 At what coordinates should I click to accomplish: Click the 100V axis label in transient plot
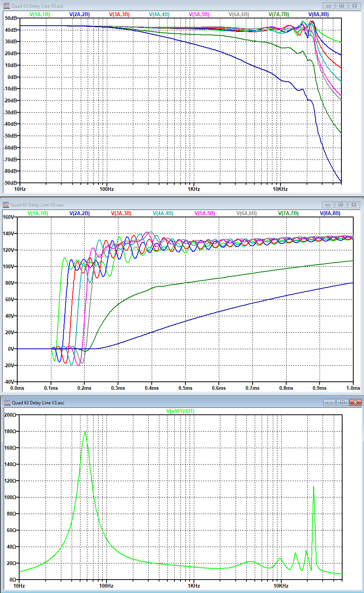[8, 266]
